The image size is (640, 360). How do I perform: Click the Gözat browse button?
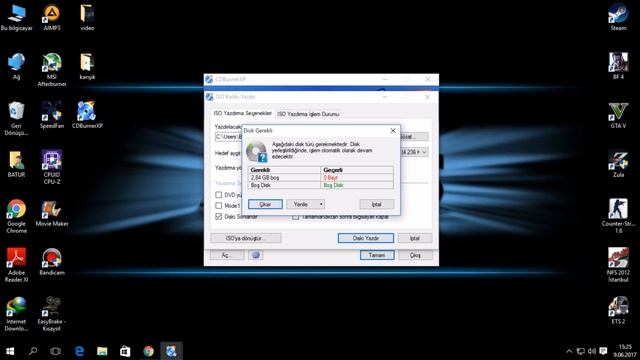[414, 136]
